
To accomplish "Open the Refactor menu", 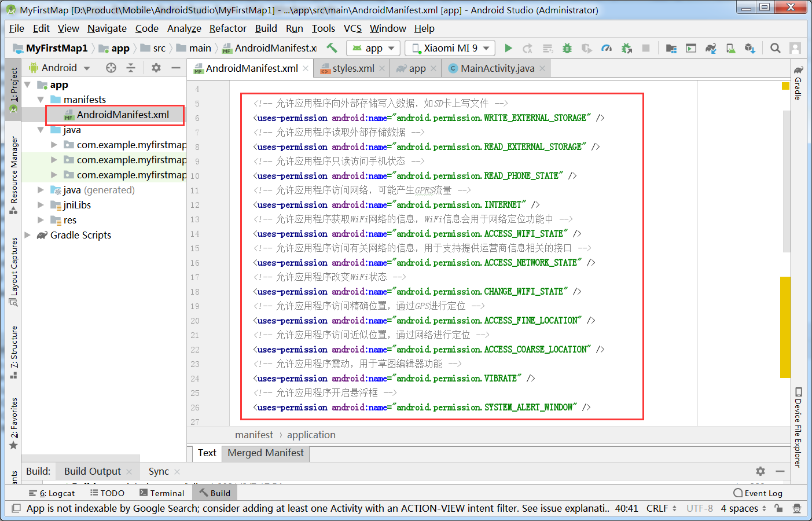I will coord(228,28).
